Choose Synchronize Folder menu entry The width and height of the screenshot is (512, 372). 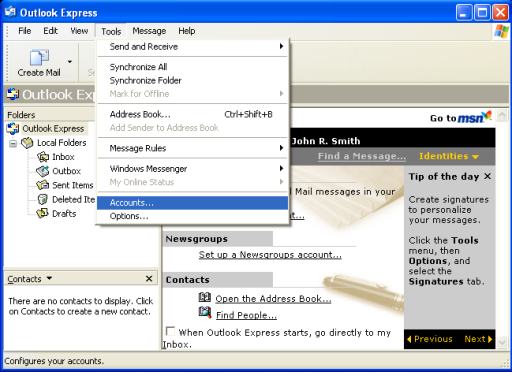point(192,80)
